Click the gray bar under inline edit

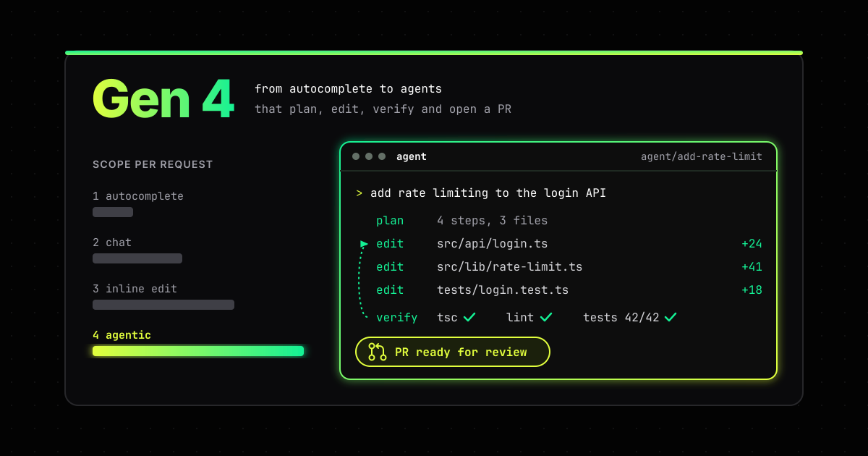point(163,305)
